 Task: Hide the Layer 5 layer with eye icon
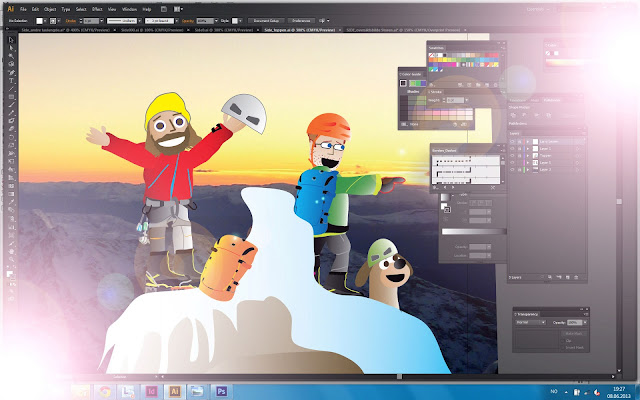(512, 162)
